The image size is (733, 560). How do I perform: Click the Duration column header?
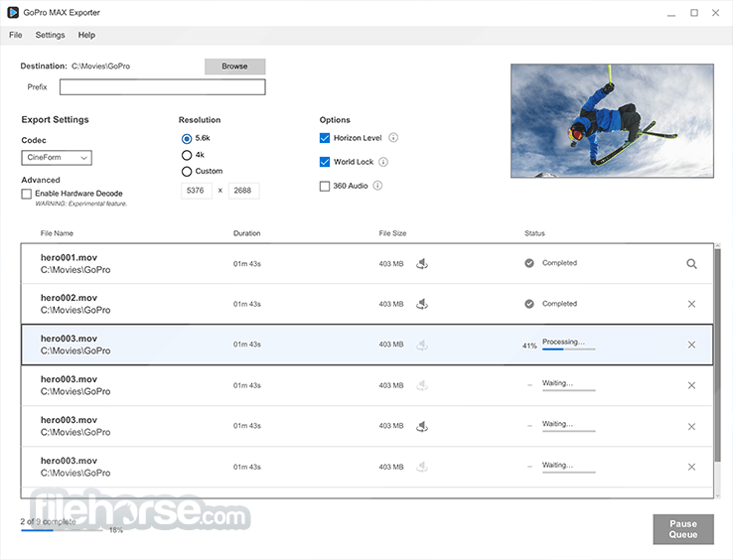click(x=247, y=233)
